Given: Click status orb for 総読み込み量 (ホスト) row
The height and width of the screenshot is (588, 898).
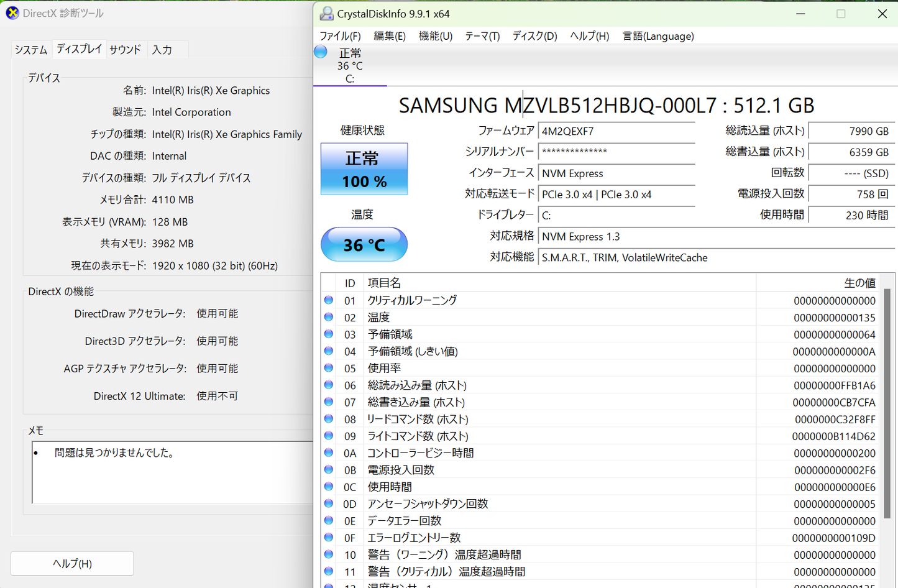Looking at the screenshot, I should pos(329,385).
